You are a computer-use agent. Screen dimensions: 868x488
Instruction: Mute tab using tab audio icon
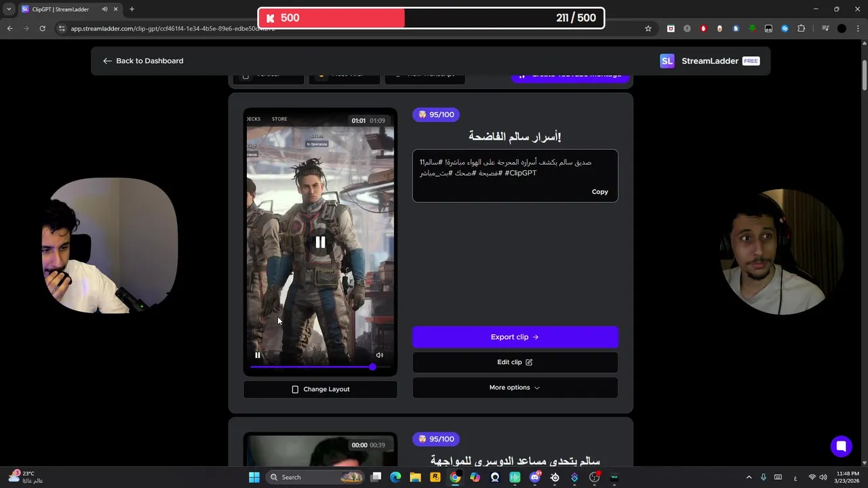click(104, 9)
